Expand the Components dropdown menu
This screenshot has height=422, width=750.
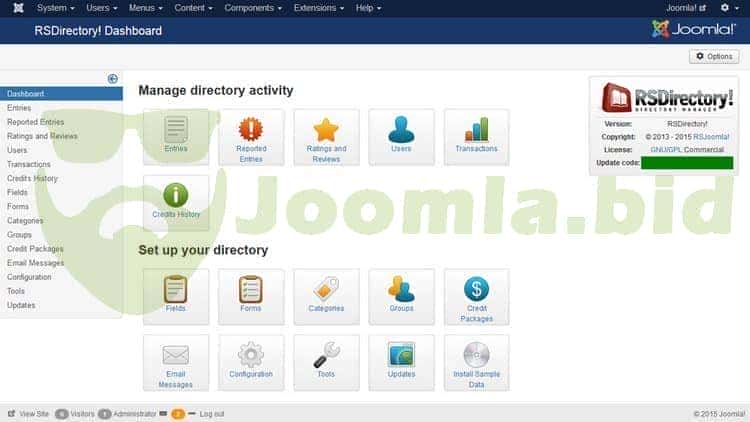point(250,8)
